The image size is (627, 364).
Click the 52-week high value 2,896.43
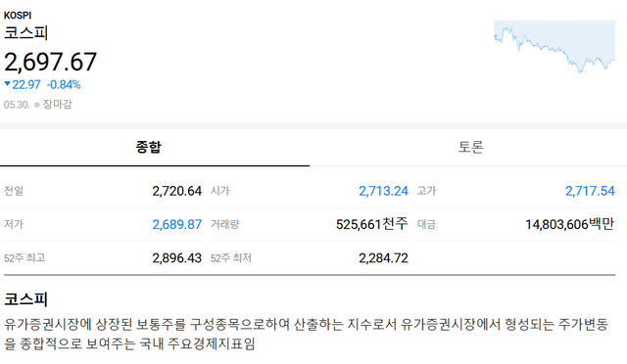pos(176,258)
